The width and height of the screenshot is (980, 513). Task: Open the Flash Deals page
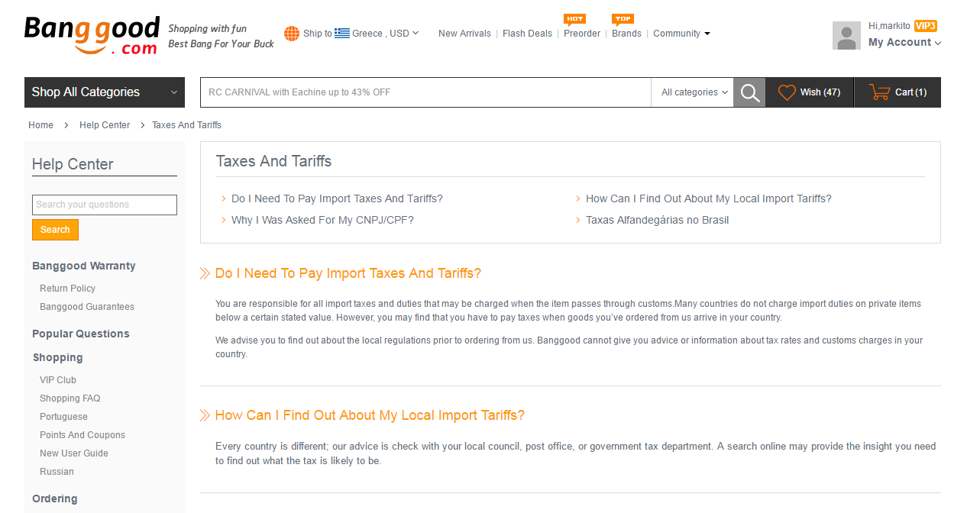(527, 34)
